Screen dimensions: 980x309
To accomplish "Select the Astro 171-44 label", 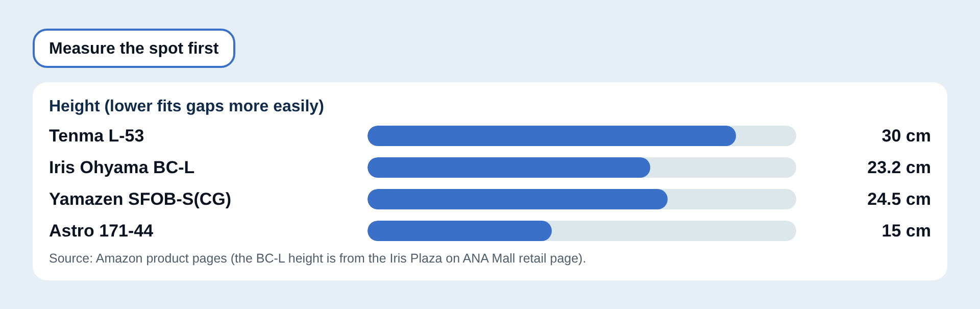I will pyautogui.click(x=101, y=231).
